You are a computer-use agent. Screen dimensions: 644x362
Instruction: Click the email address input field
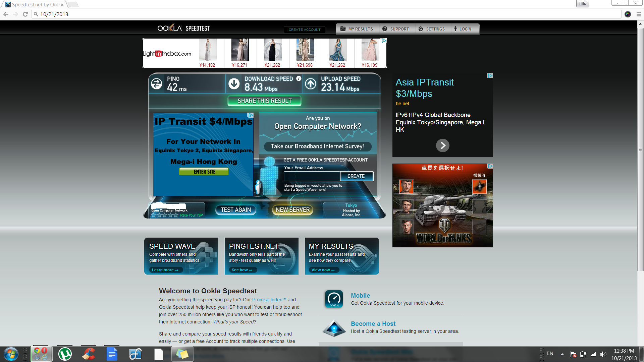pos(312,176)
